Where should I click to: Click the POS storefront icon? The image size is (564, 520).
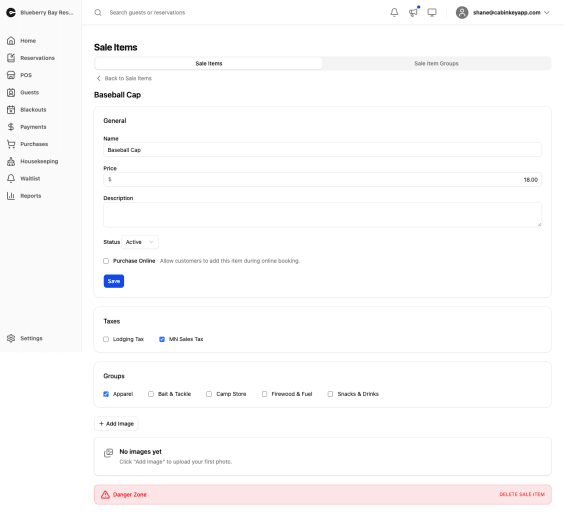click(11, 75)
